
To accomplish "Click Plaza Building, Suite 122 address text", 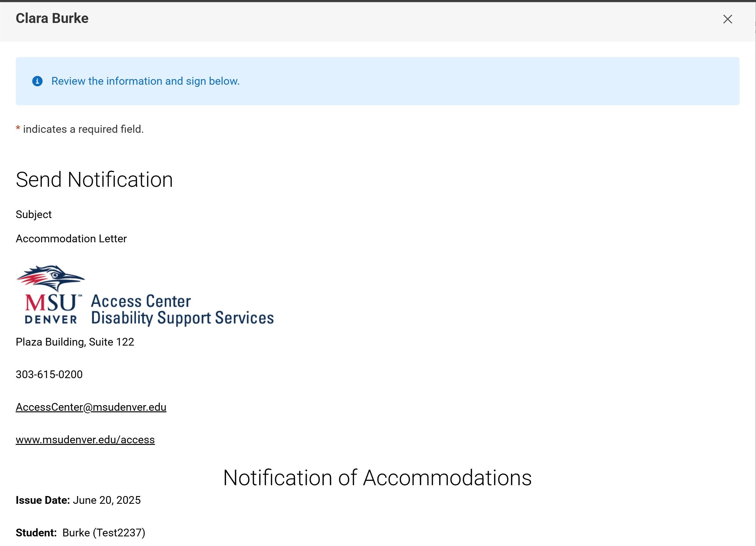I will click(75, 342).
